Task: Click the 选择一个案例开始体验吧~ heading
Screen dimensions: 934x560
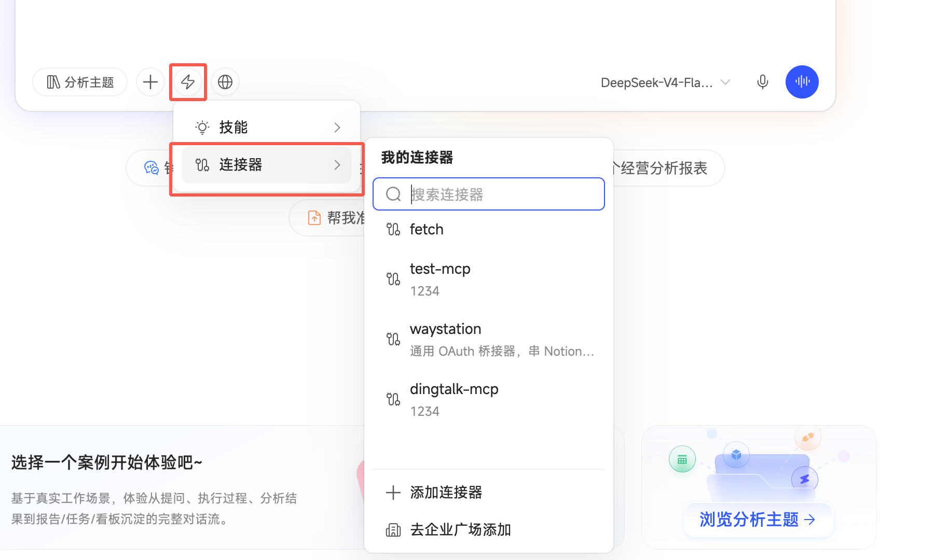Action: (x=106, y=462)
